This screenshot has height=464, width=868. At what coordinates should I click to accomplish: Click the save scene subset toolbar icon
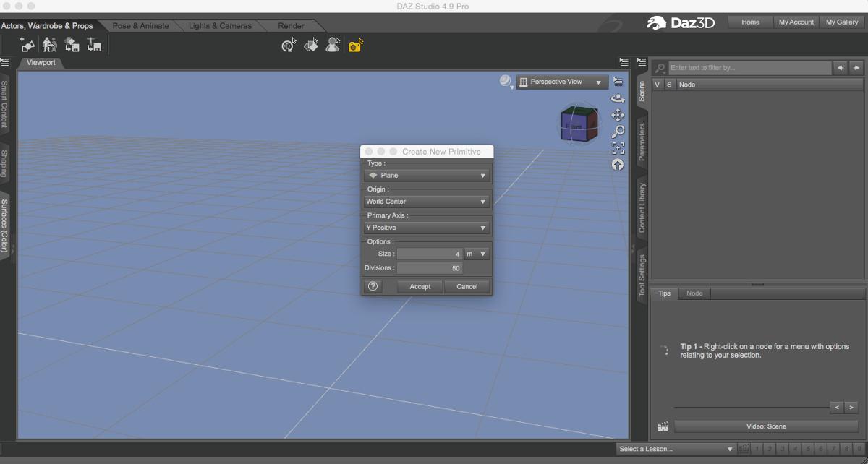pos(72,45)
